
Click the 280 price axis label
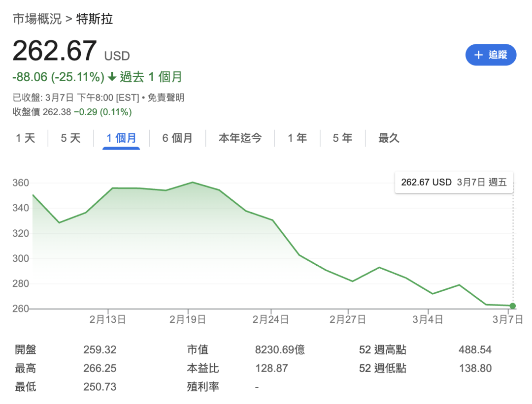pos(21,283)
